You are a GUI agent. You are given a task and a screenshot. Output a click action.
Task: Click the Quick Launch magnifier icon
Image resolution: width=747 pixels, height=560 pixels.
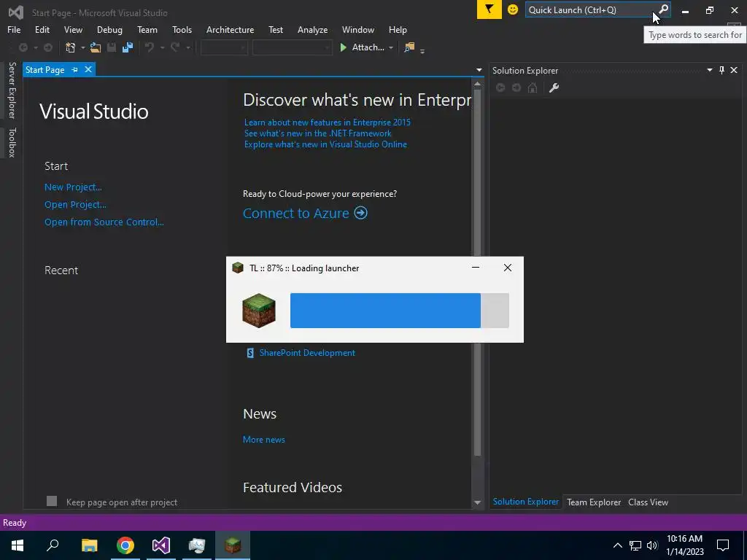pos(663,9)
